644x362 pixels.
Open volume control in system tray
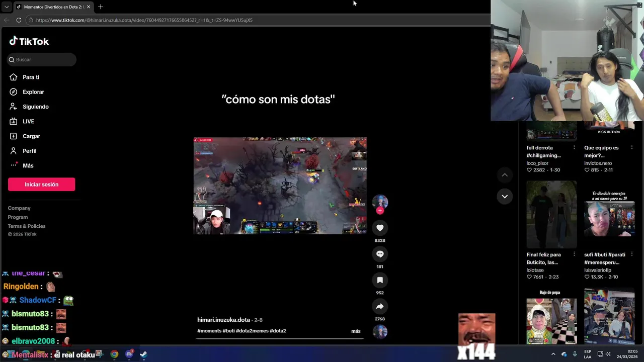pyautogui.click(x=608, y=354)
